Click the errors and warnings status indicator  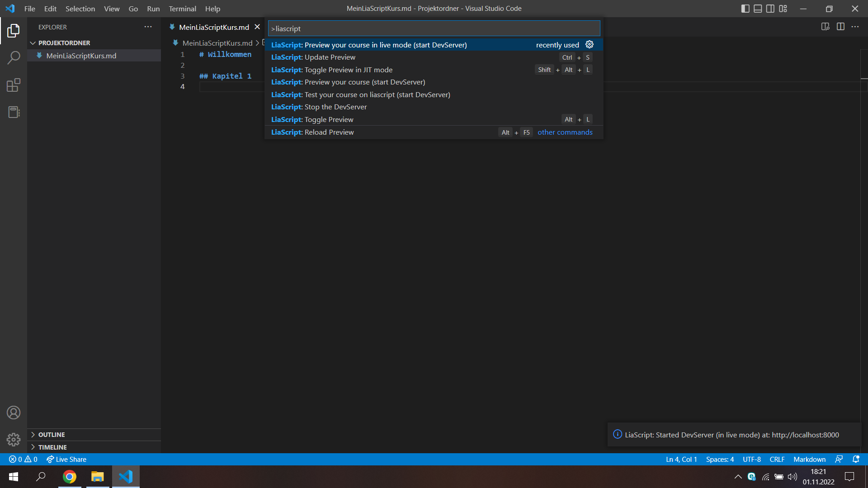coord(23,459)
